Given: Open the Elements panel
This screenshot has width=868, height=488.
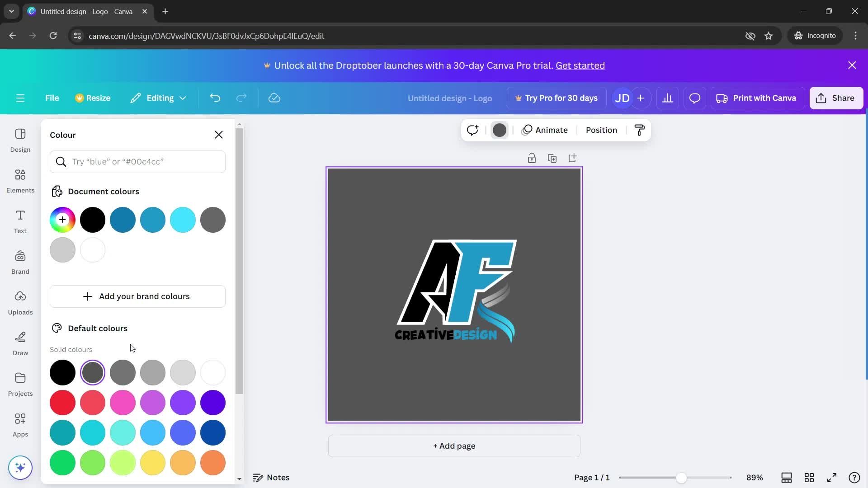Looking at the screenshot, I should tap(20, 181).
